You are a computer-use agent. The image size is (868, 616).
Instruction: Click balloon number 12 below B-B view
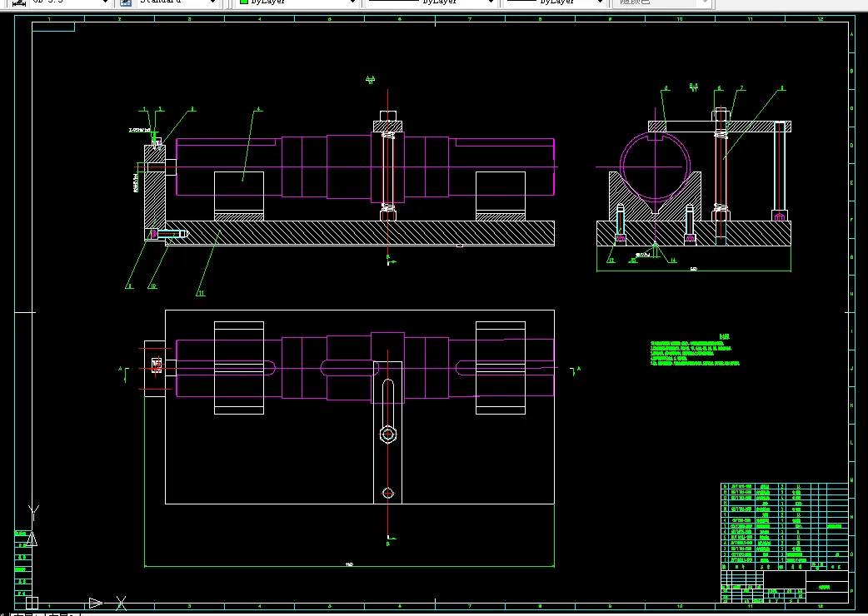pyautogui.click(x=611, y=261)
